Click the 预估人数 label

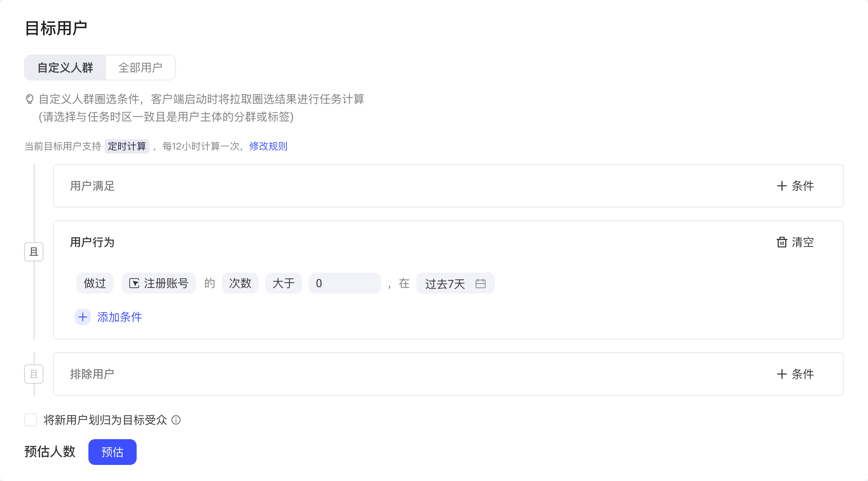(x=50, y=452)
